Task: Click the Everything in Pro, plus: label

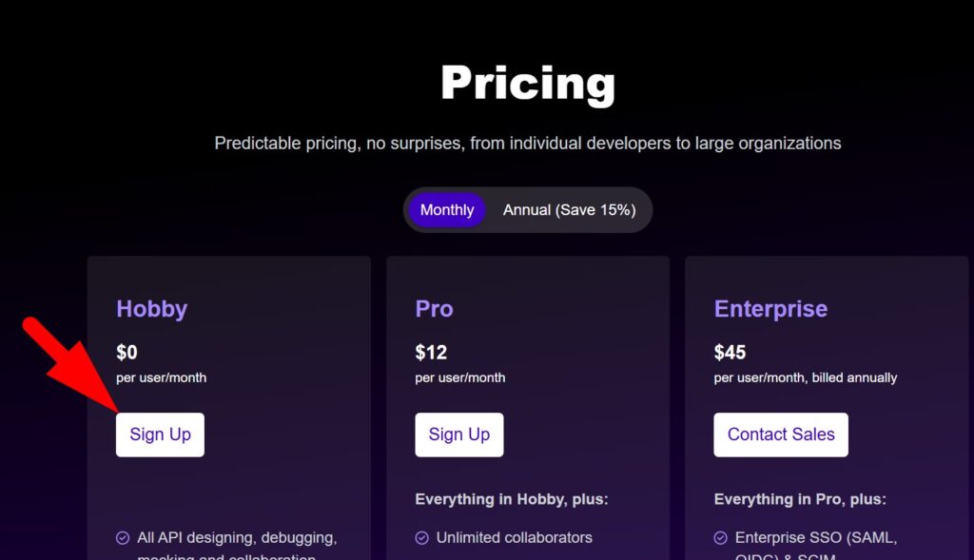Action: 800,499
